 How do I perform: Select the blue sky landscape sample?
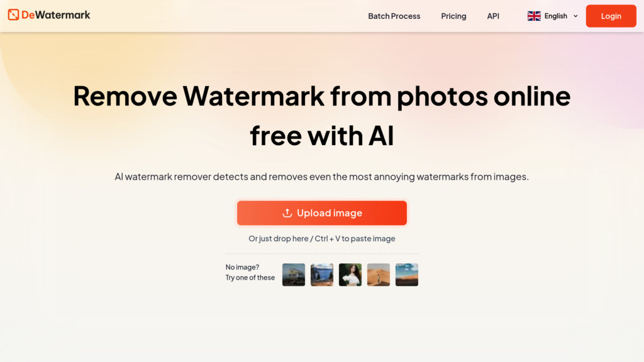pyautogui.click(x=407, y=275)
